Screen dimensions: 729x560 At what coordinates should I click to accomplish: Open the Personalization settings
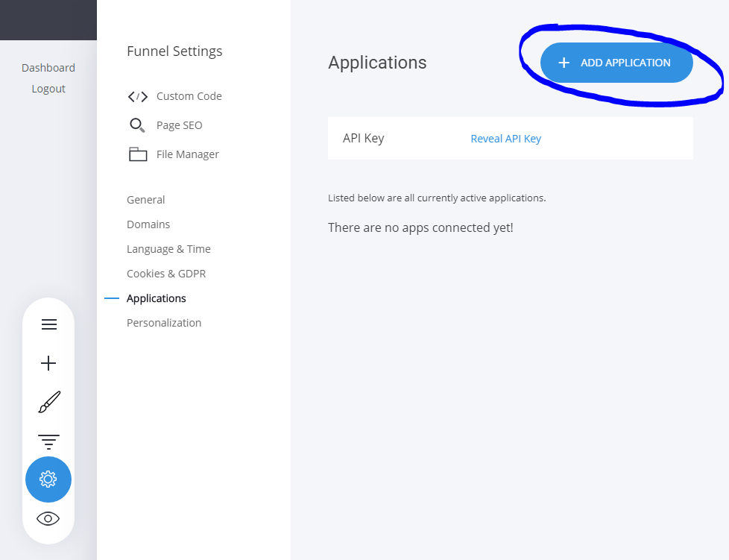(164, 323)
